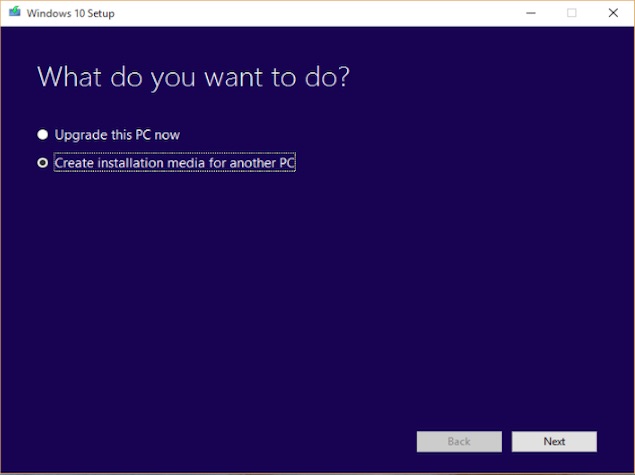Viewport: 635px width, 475px height.
Task: Click the disabled maximize button
Action: (x=572, y=13)
